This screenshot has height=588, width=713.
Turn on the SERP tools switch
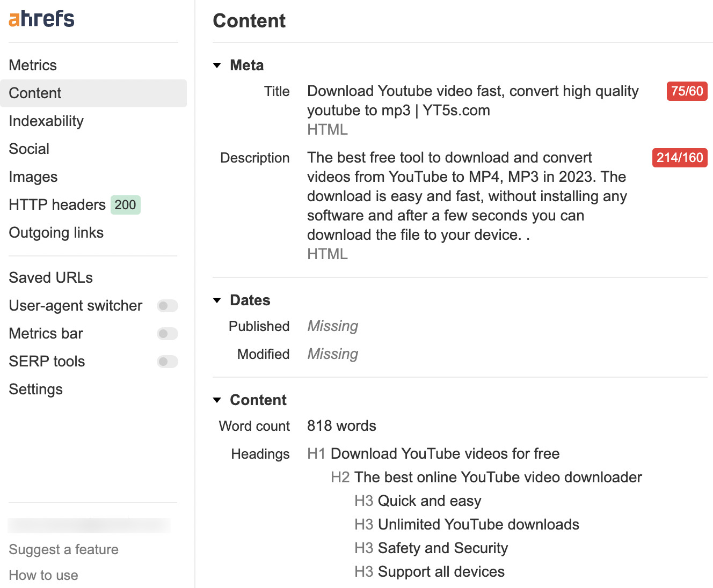pyautogui.click(x=167, y=362)
